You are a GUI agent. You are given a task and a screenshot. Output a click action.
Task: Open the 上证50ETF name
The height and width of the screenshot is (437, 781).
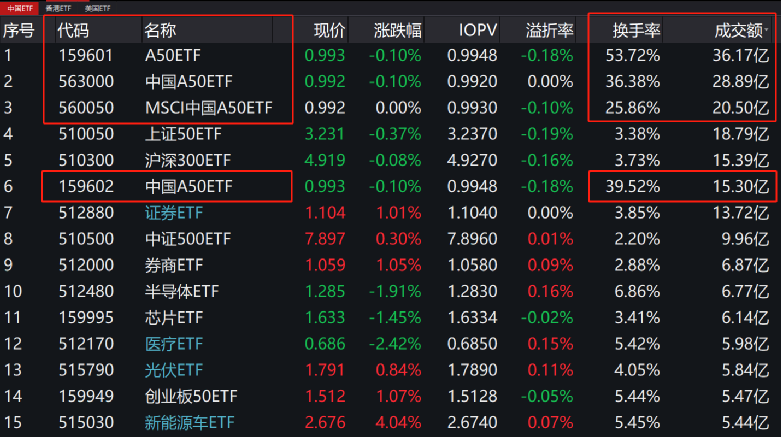(183, 134)
